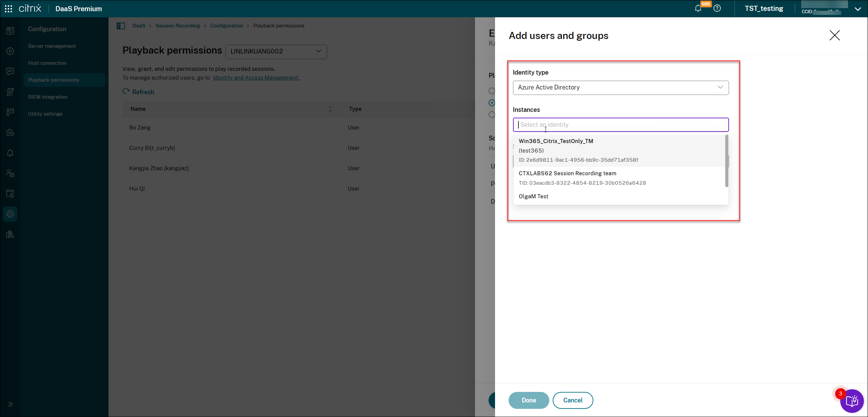This screenshot has width=868, height=417.
Task: Open the resource center book icon
Action: [x=852, y=401]
